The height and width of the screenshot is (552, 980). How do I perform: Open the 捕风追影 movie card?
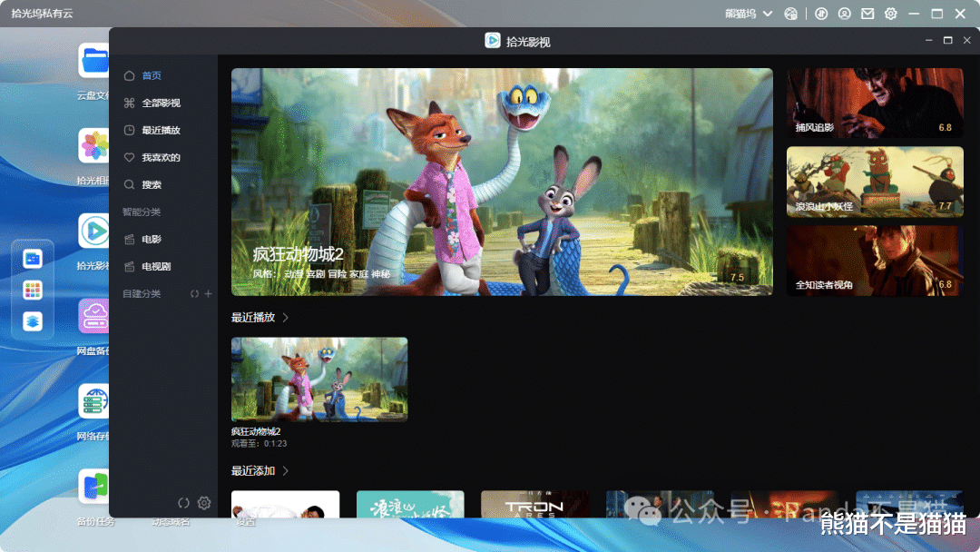click(875, 103)
